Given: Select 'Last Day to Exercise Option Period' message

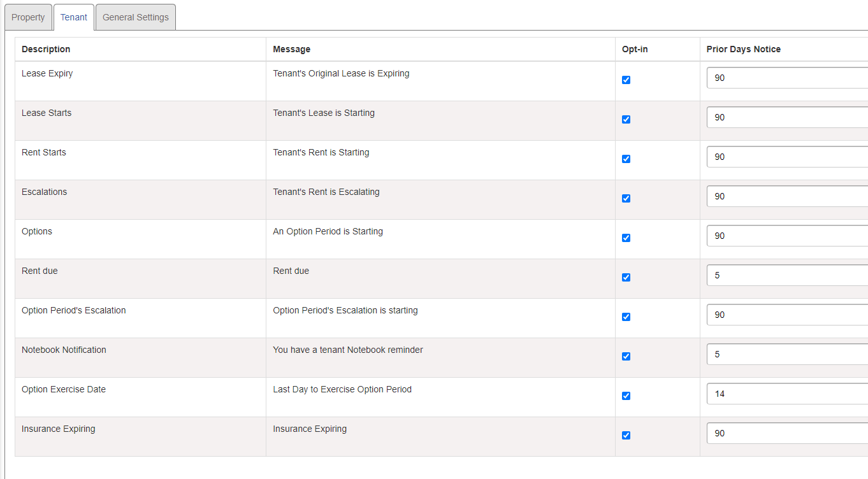Looking at the screenshot, I should 342,389.
